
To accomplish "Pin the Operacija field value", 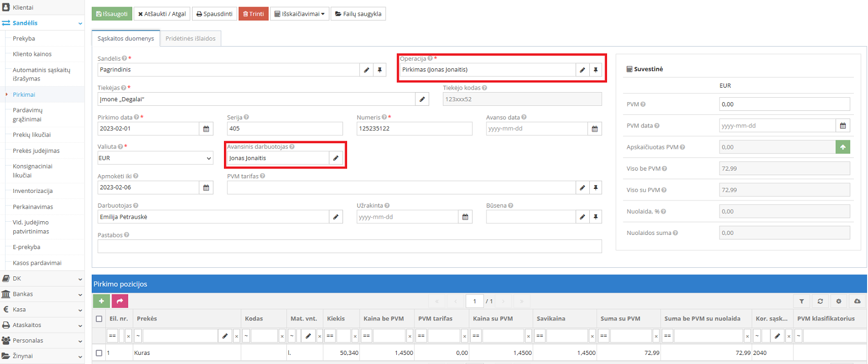I will (595, 70).
